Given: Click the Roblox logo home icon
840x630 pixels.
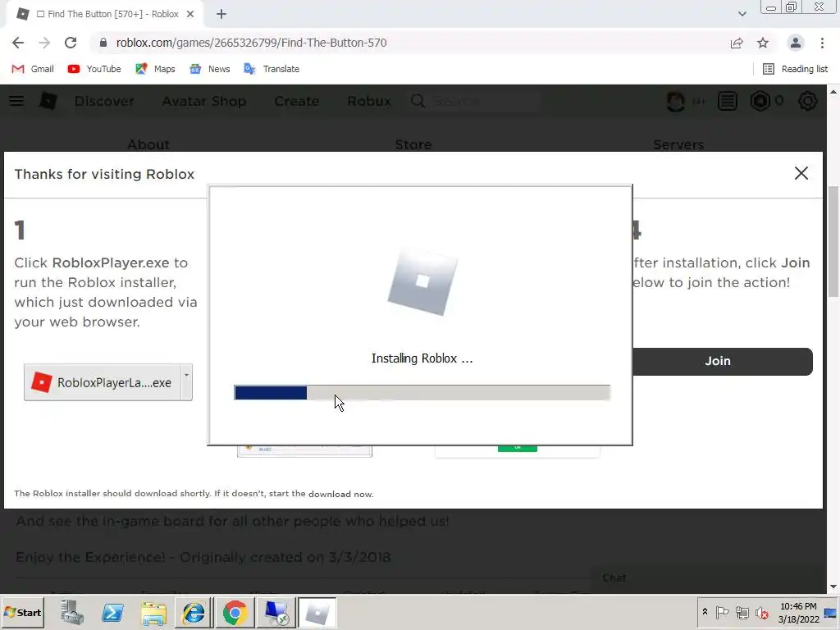Looking at the screenshot, I should 48,101.
